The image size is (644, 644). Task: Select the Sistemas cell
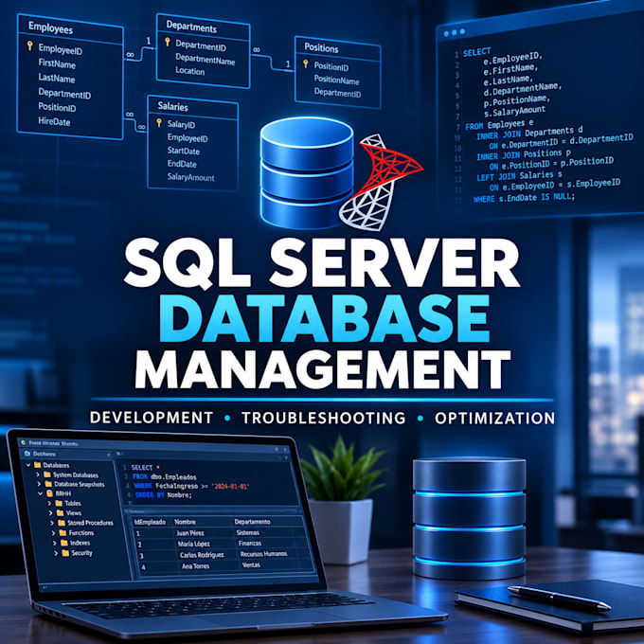[248, 532]
